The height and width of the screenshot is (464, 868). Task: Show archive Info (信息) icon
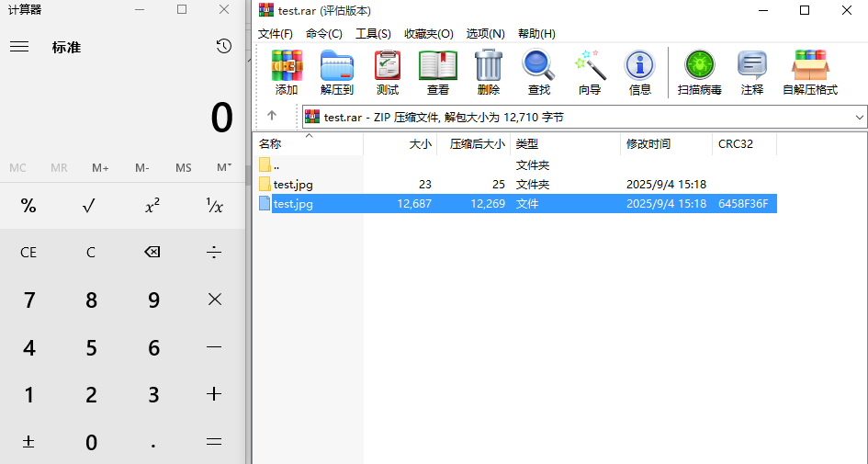(x=640, y=72)
